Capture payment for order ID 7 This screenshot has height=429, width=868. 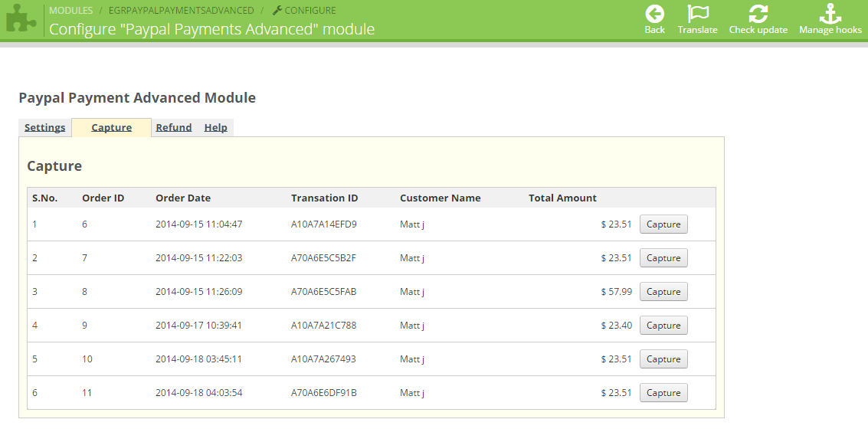coord(663,258)
